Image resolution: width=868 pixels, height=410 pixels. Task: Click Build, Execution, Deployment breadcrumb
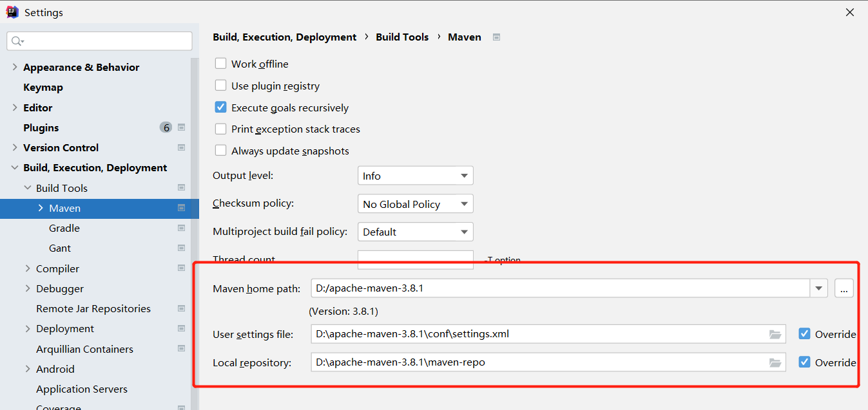[x=285, y=37]
